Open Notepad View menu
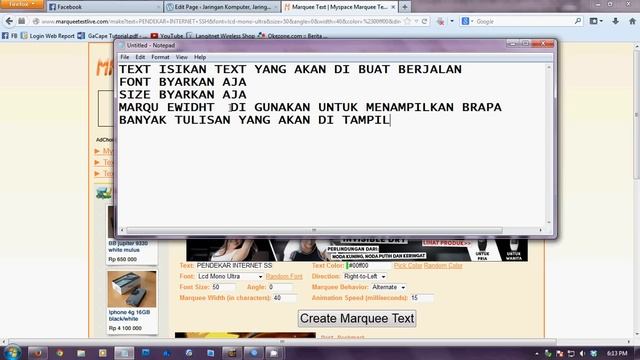 click(182, 57)
